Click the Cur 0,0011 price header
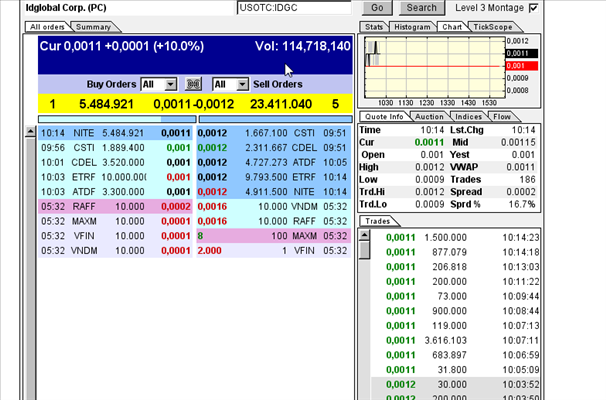This screenshot has width=606, height=400. pos(122,46)
